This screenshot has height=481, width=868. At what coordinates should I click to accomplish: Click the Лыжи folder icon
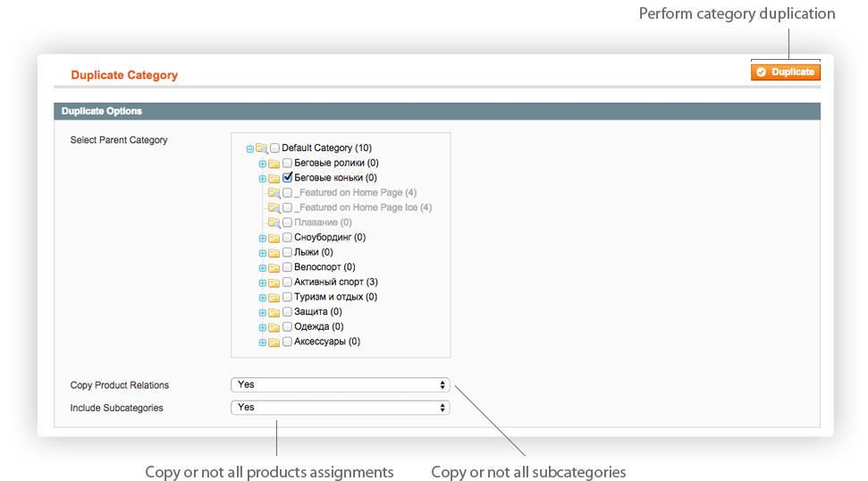(x=274, y=253)
